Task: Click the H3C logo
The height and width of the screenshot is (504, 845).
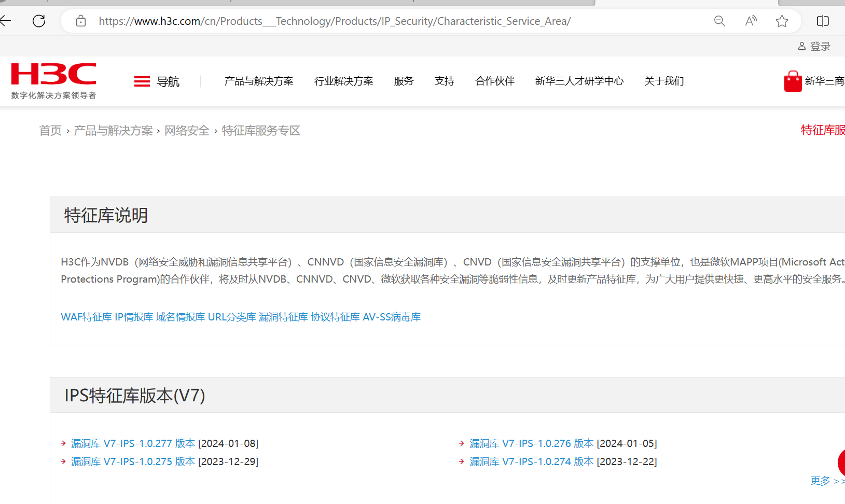Action: 54,74
